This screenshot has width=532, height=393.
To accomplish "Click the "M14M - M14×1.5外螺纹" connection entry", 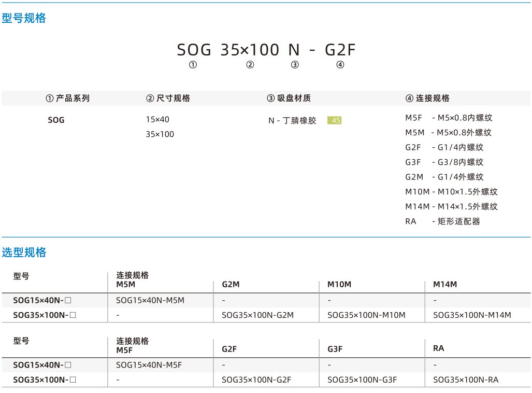I will [452, 206].
